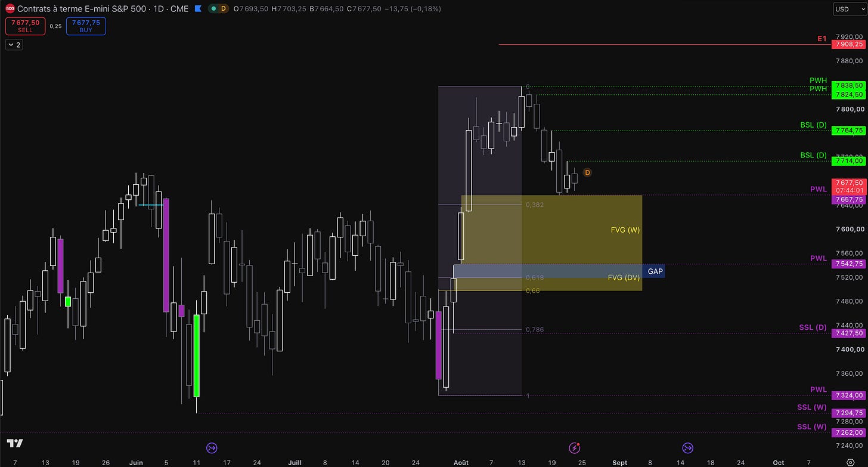
Task: Click the Juin date axis label
Action: coord(136,462)
